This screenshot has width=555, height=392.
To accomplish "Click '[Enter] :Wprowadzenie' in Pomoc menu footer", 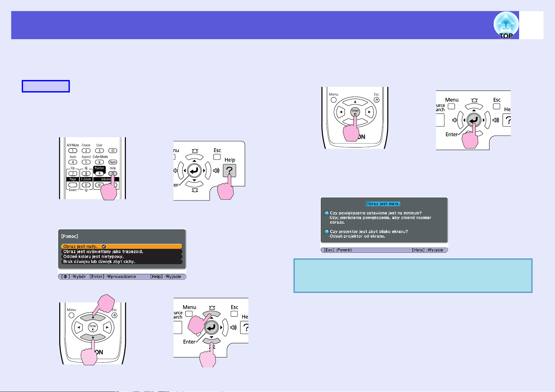I will (x=113, y=277).
